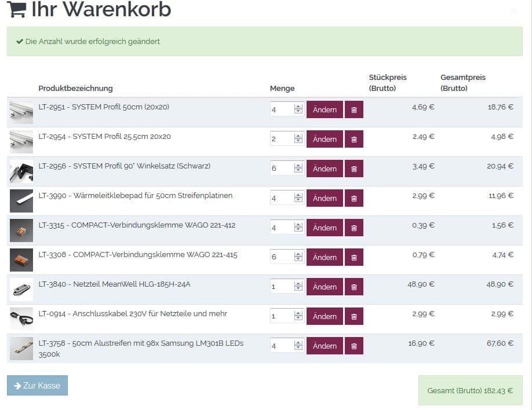The width and height of the screenshot is (532, 410).
Task: Click quantity field of Anschlusskabel 230V
Action: [x=282, y=316]
